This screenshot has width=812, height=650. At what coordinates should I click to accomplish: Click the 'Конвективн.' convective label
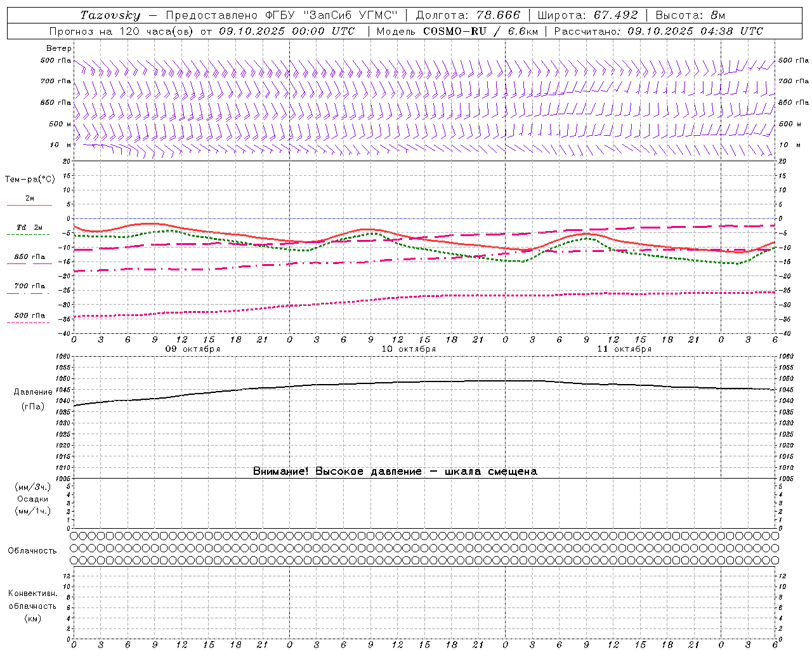pyautogui.click(x=33, y=594)
